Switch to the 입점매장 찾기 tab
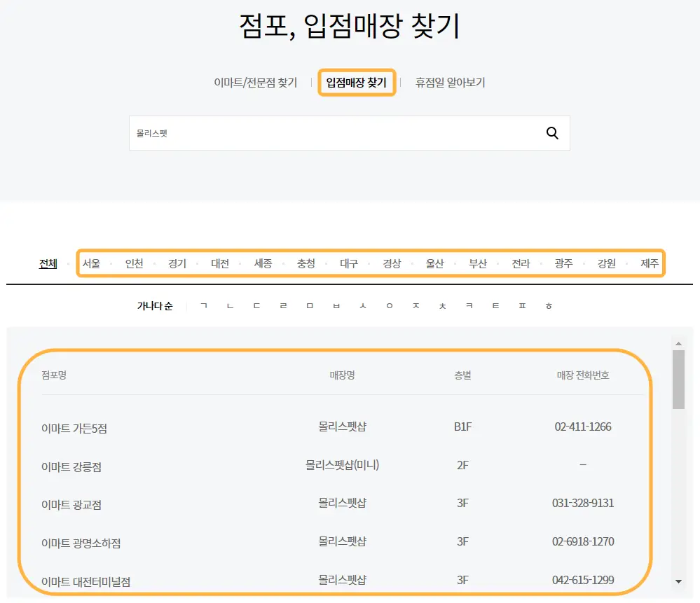This screenshot has height=603, width=700. pos(357,82)
